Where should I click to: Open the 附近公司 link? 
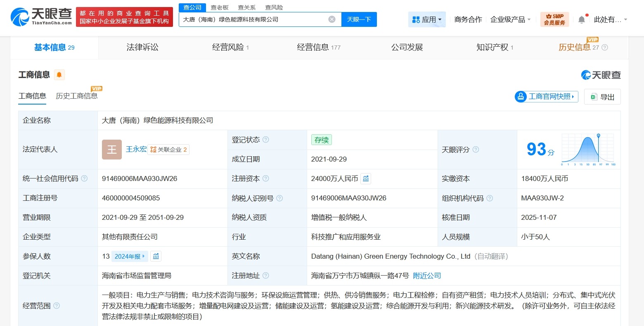point(427,275)
